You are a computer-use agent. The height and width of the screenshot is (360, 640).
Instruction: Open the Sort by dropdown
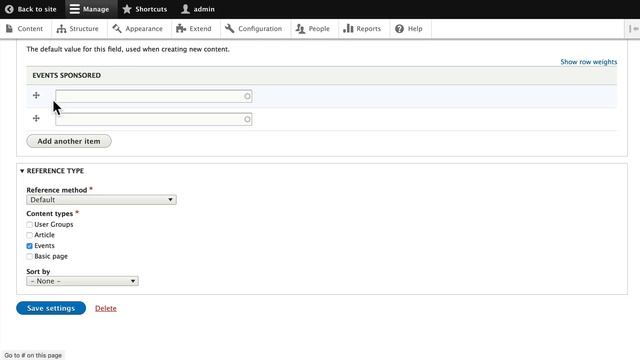coord(82,281)
